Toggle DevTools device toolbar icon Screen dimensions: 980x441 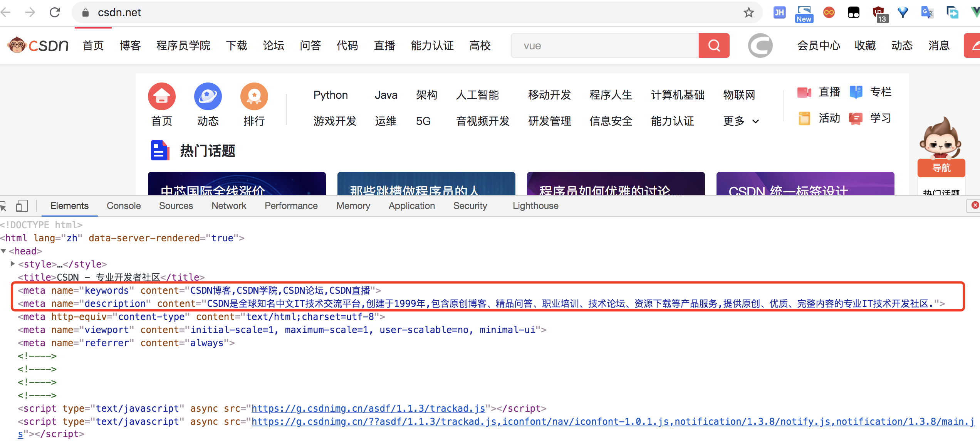pos(22,206)
